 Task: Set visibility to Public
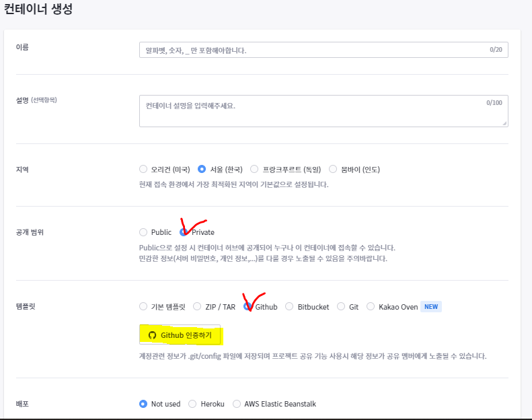(x=143, y=232)
